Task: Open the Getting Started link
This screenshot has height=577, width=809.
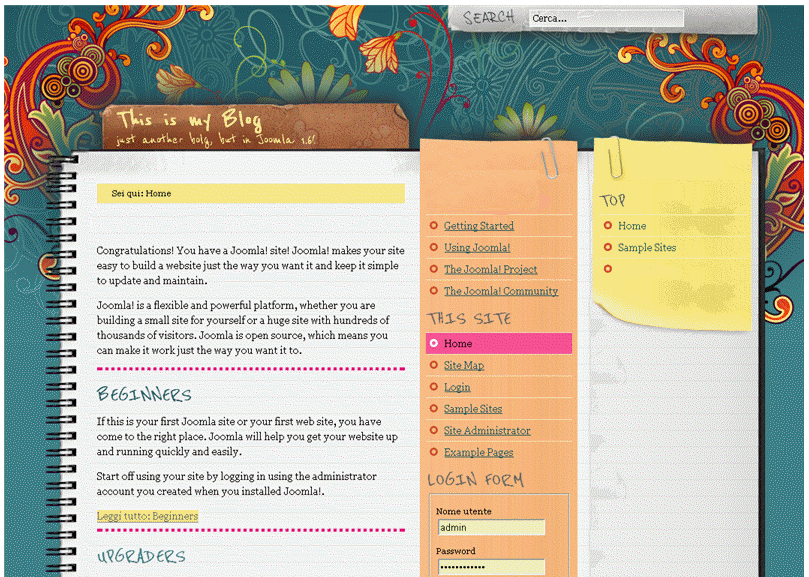Action: (x=479, y=226)
